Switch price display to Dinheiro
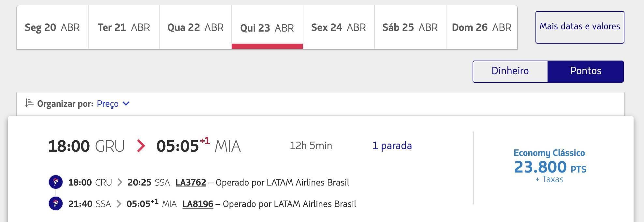 pos(510,71)
